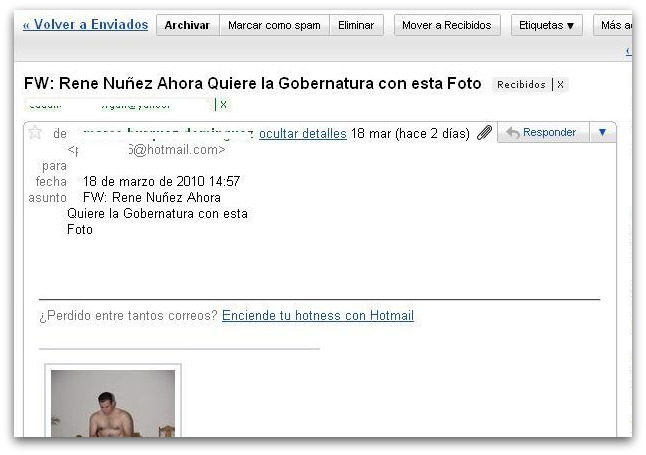Click the Responder button text
The width and height of the screenshot is (646, 455).
click(550, 132)
